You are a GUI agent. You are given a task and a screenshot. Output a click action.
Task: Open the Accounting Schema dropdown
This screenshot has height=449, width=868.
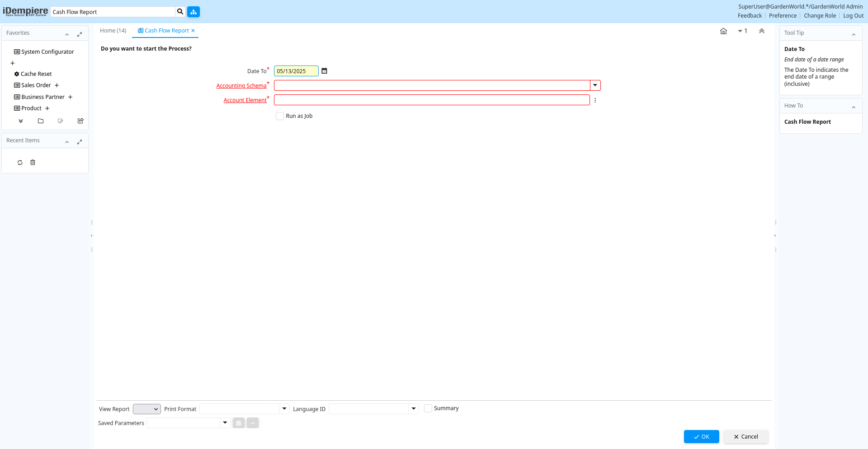tap(595, 85)
